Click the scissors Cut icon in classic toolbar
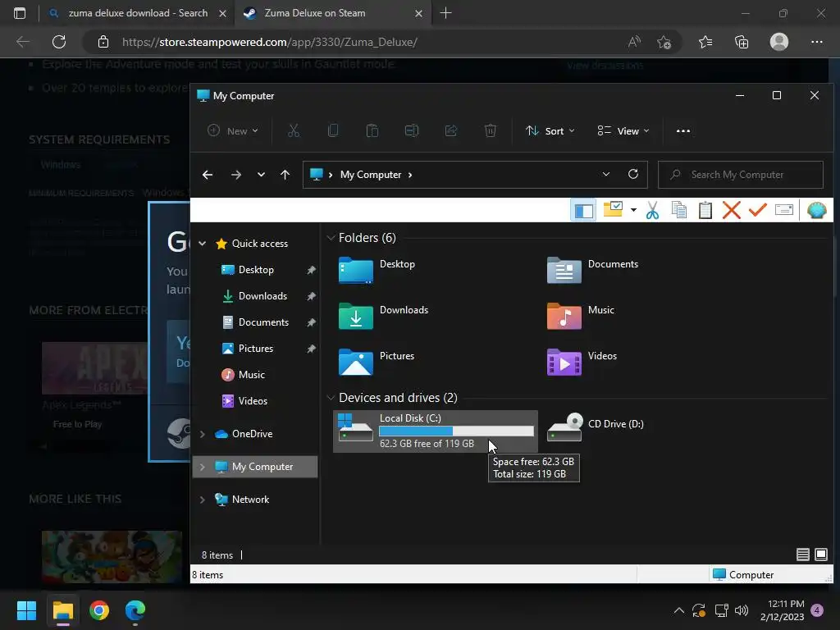 [652, 210]
